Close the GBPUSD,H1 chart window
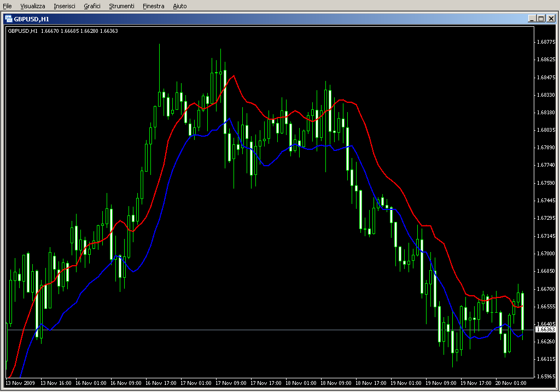Viewport: 560px width, 392px height. (x=551, y=19)
